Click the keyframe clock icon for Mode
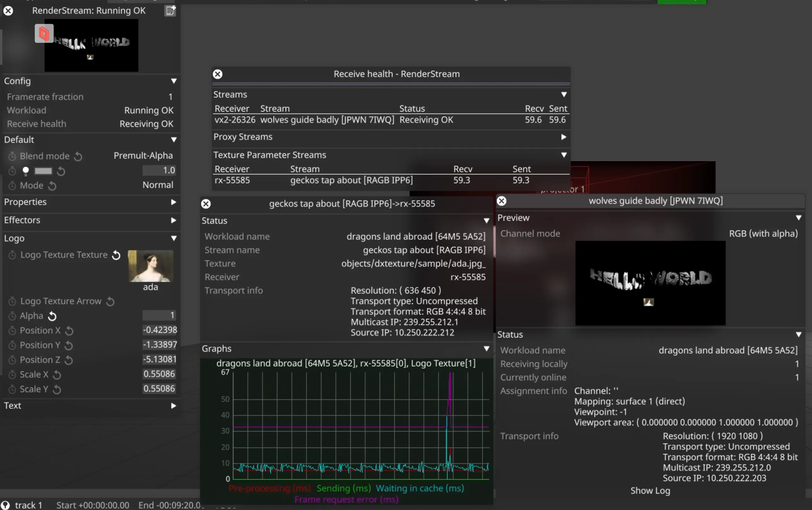The width and height of the screenshot is (812, 510). click(12, 186)
